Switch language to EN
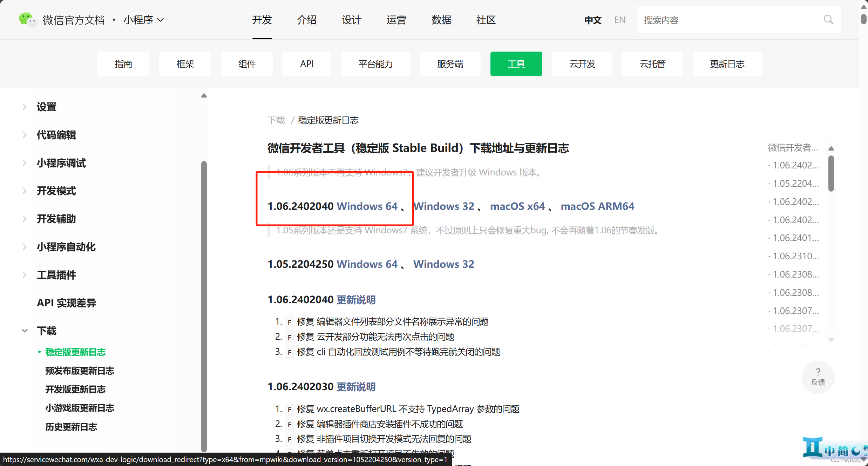 [620, 20]
